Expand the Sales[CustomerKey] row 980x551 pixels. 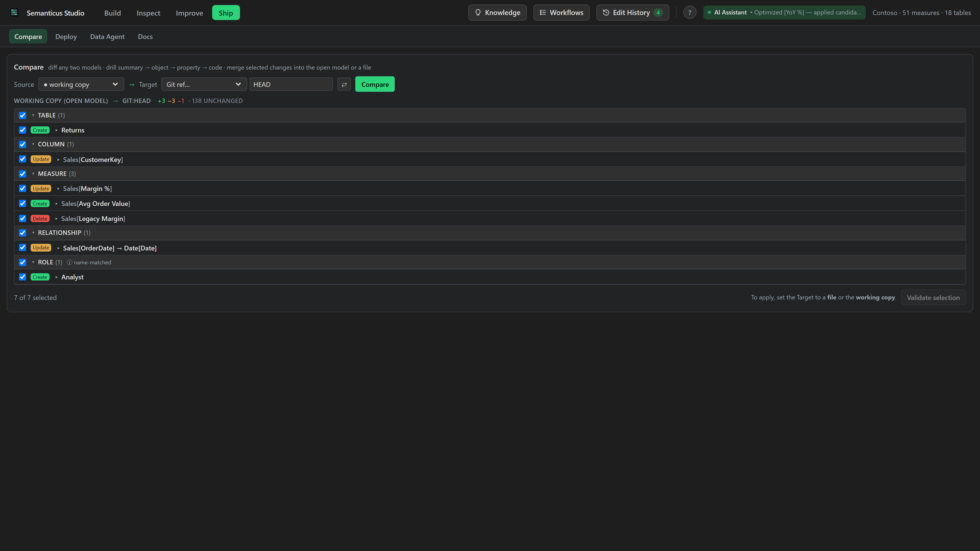click(x=58, y=160)
